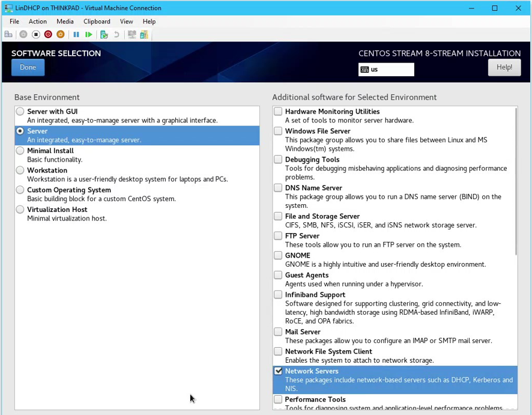Click the green Reset/Resume icon
This screenshot has width=532, height=415.
[x=88, y=34]
